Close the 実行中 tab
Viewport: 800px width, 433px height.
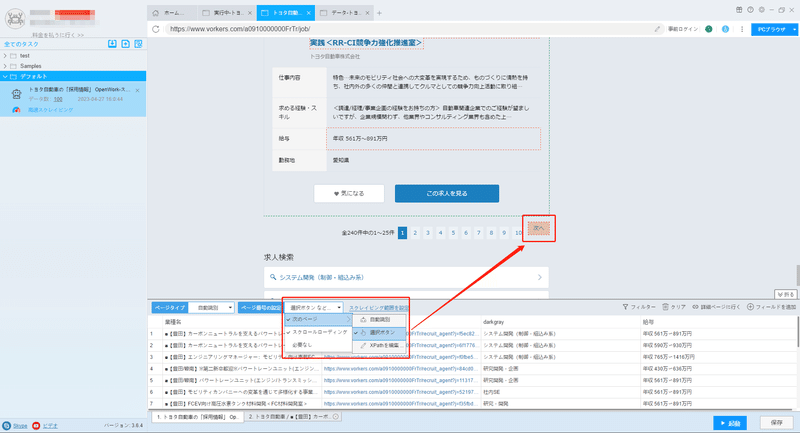coord(249,13)
